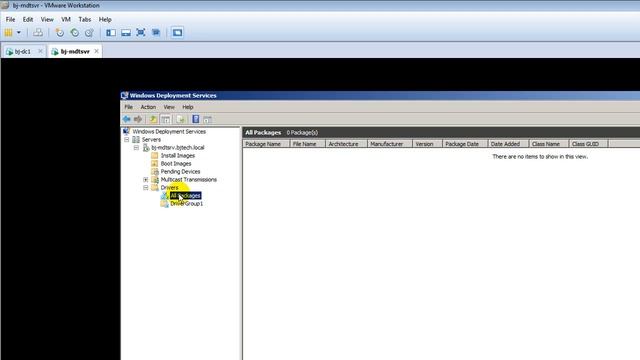Select Multicast Transmissions tree item
This screenshot has width=640, height=360.
[189, 180]
